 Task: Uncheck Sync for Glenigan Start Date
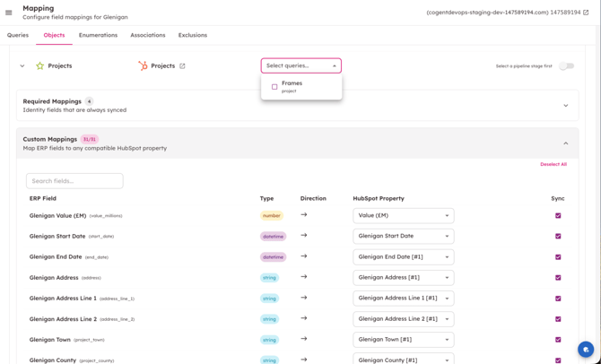click(558, 237)
